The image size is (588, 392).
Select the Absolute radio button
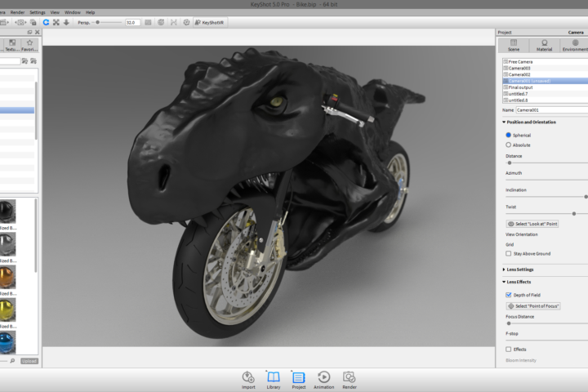[x=508, y=145]
